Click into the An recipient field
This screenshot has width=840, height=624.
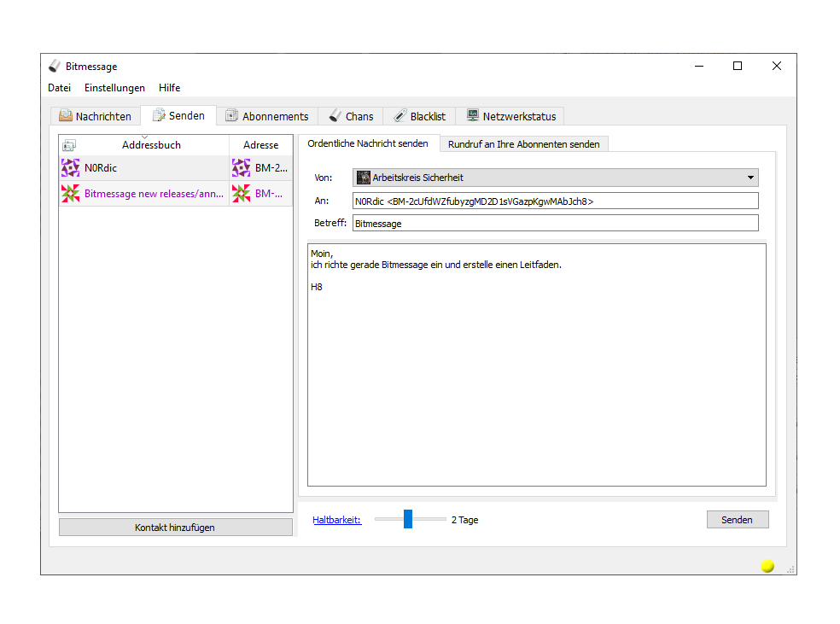(556, 201)
